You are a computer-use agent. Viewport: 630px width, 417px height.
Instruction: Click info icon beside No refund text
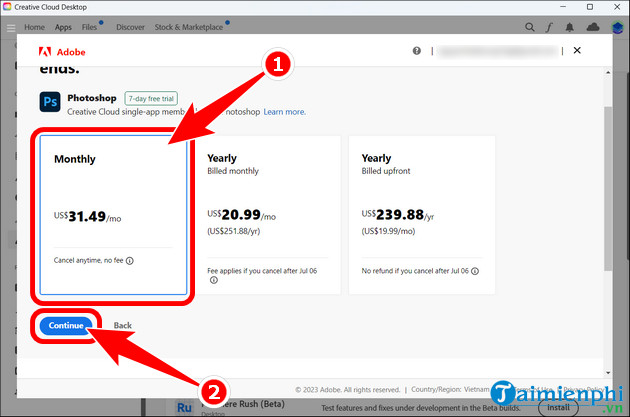(x=475, y=271)
